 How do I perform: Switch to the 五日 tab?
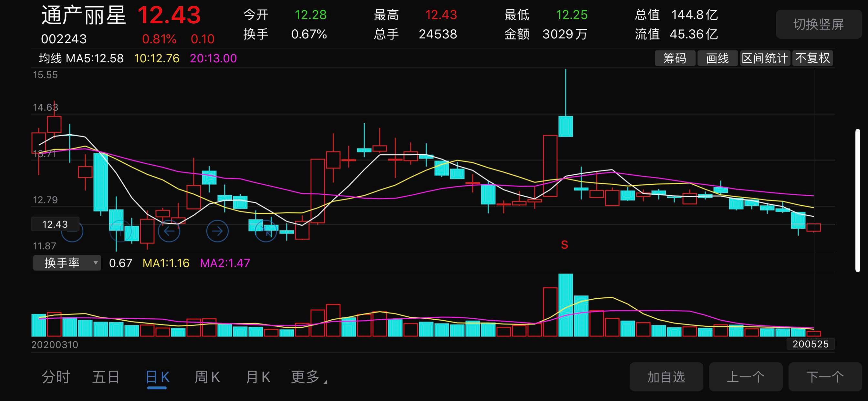[106, 377]
